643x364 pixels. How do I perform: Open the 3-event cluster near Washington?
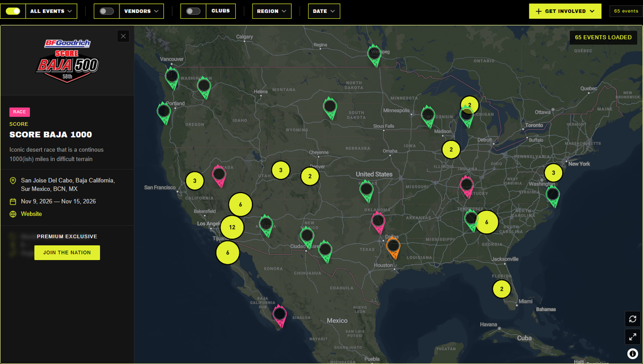click(x=554, y=172)
